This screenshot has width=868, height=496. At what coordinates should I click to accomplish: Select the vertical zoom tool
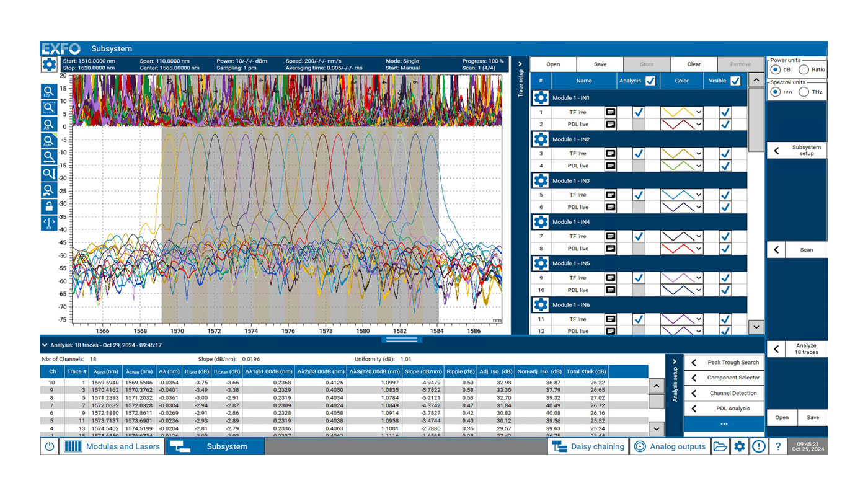[x=49, y=173]
